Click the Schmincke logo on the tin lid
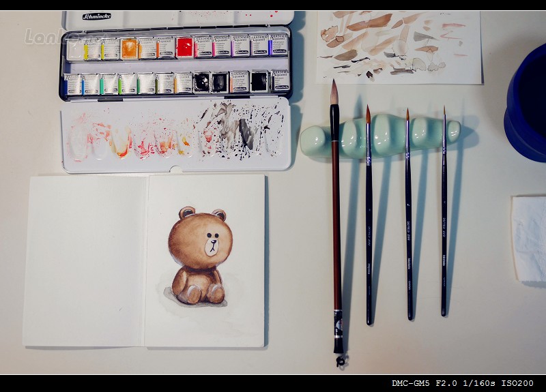Screen dimensions: 546x392 pyautogui.click(x=97, y=16)
